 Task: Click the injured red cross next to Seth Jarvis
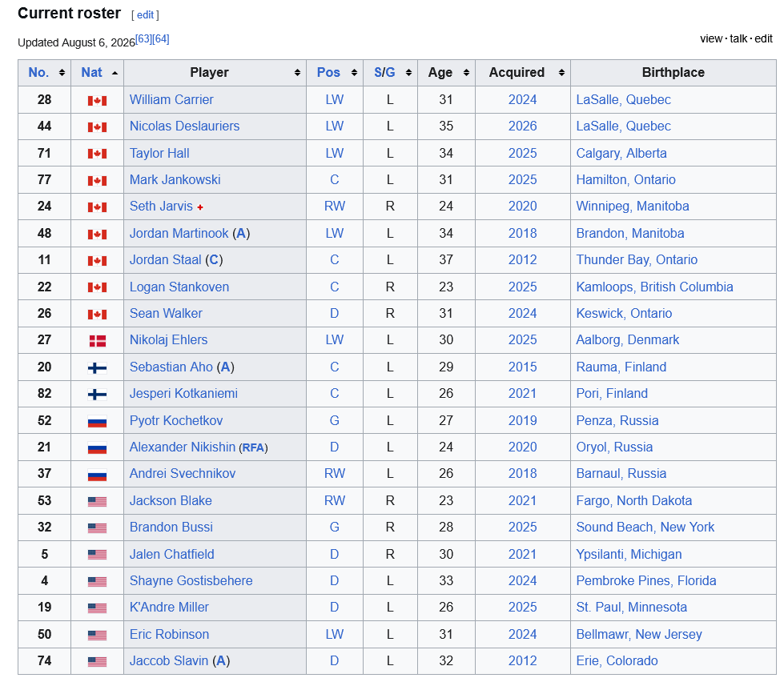[200, 207]
